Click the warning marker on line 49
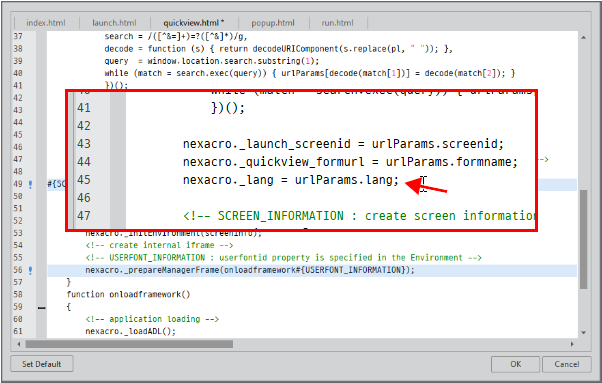602x383 pixels. pos(30,185)
